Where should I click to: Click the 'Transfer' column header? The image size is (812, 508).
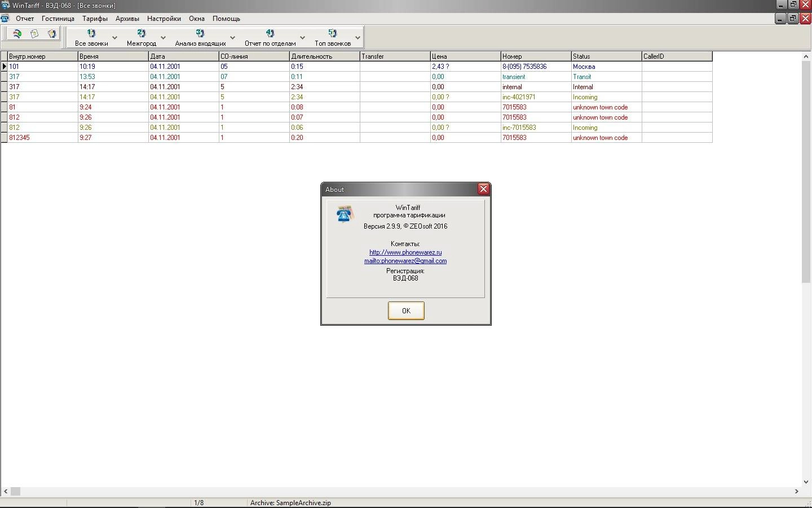(395, 56)
